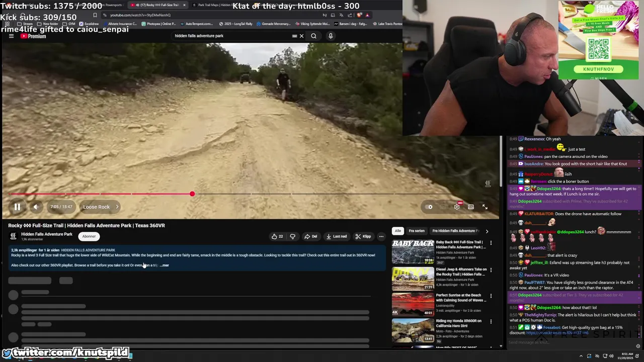Show more filter chips with right chevron

click(487, 231)
